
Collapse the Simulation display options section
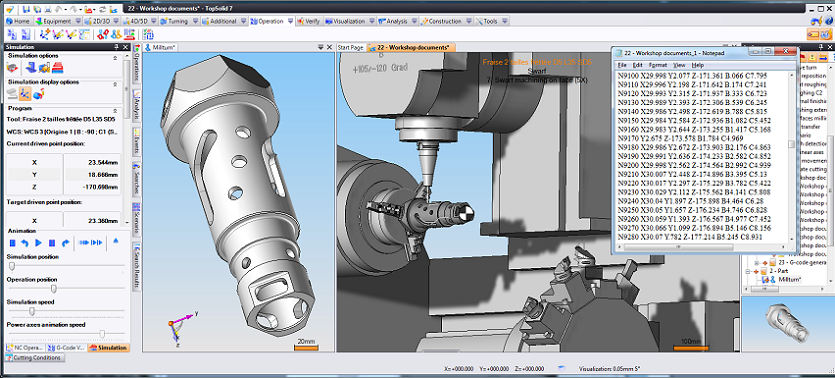[x=116, y=83]
